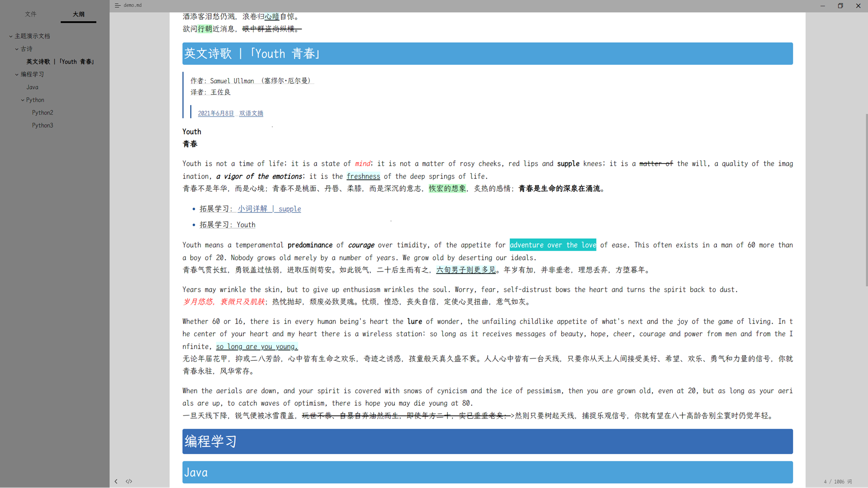Collapse the 古诗 outline node
This screenshot has height=488, width=868.
[x=17, y=49]
